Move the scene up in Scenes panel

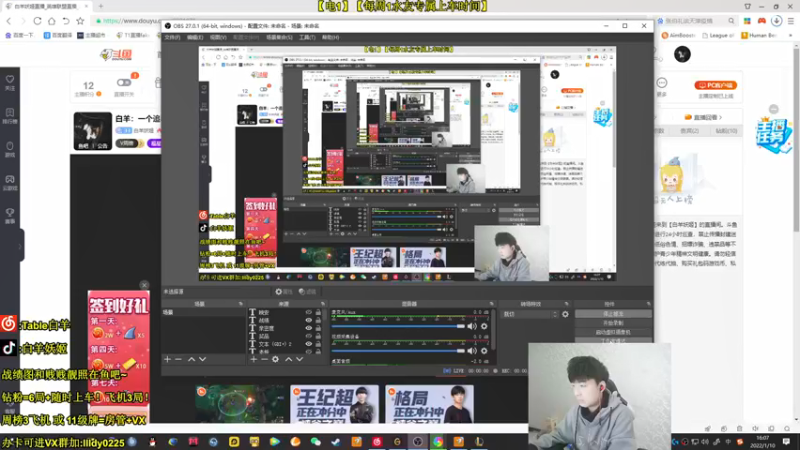tap(191, 359)
